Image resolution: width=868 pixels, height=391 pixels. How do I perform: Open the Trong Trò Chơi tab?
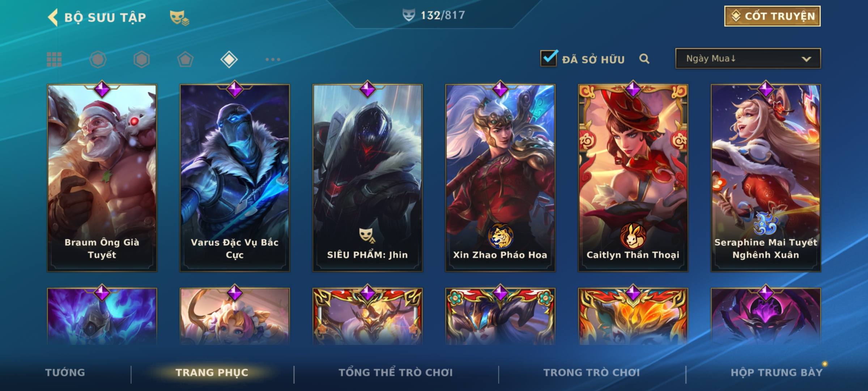click(x=592, y=373)
